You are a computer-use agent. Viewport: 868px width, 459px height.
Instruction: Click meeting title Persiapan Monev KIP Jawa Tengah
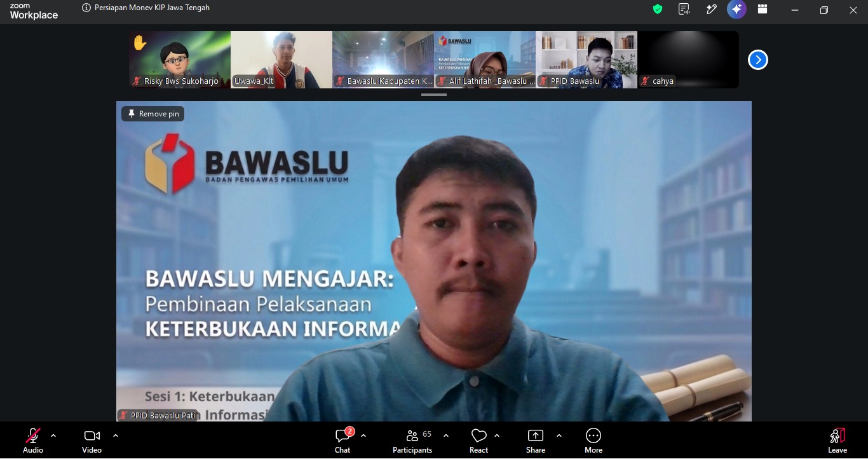tap(153, 8)
